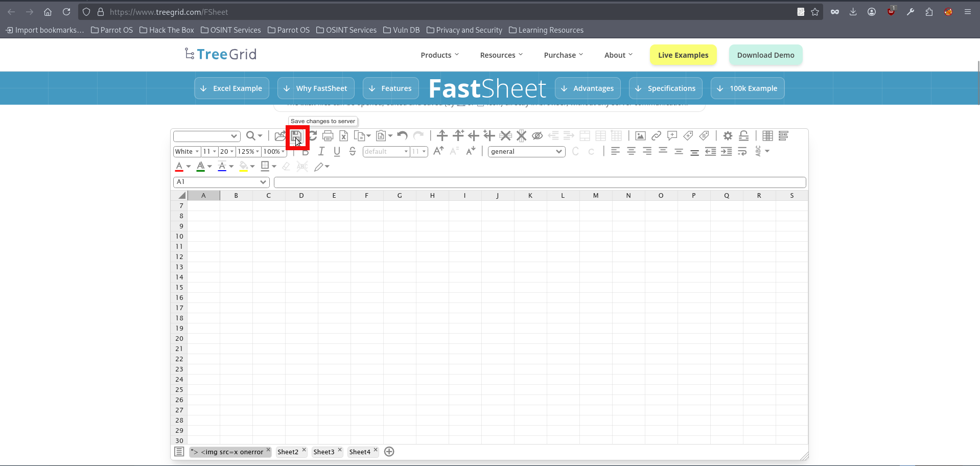Open the zoom level 125% dropdown
The image size is (980, 466).
tap(249, 151)
